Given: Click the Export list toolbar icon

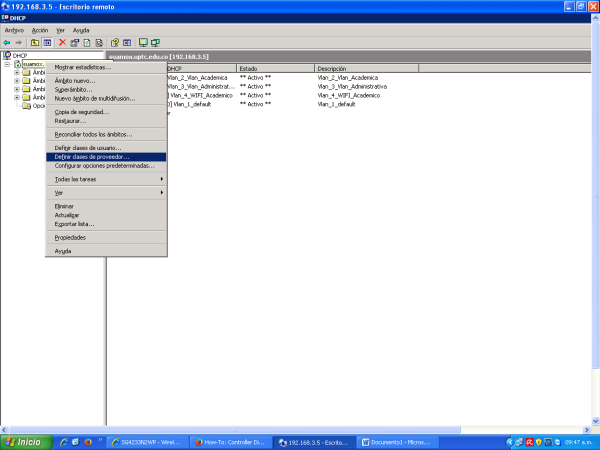Looking at the screenshot, I should 99,42.
